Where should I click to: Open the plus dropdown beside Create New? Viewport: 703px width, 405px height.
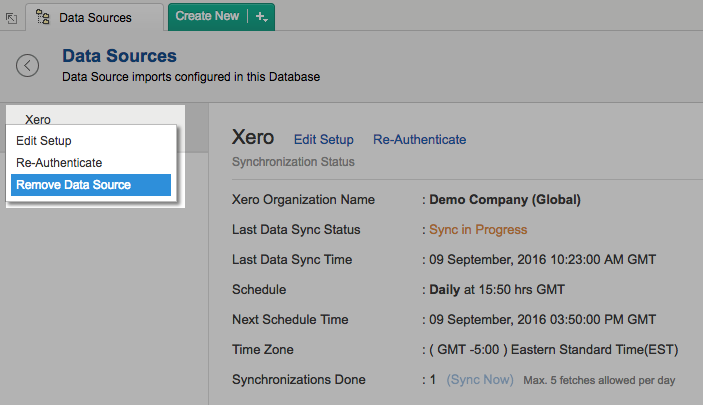point(262,17)
